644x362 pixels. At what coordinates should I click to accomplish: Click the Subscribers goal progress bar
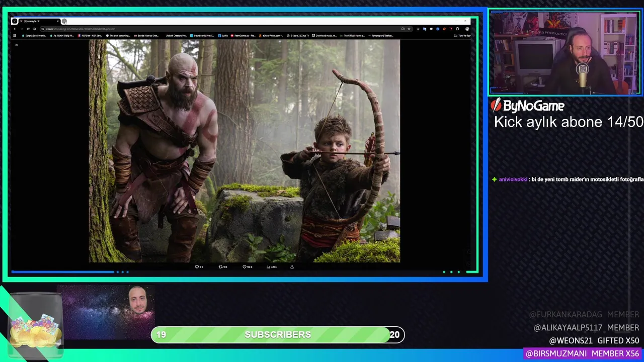coord(278,335)
